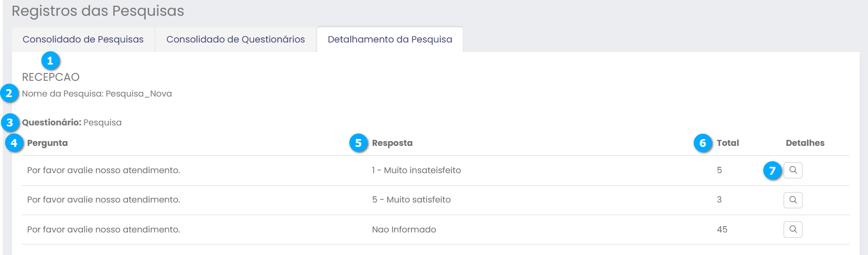Click numbered marker 2 beside Nome da Pesquisa
Screen dimensions: 868x255
[x=9, y=93]
